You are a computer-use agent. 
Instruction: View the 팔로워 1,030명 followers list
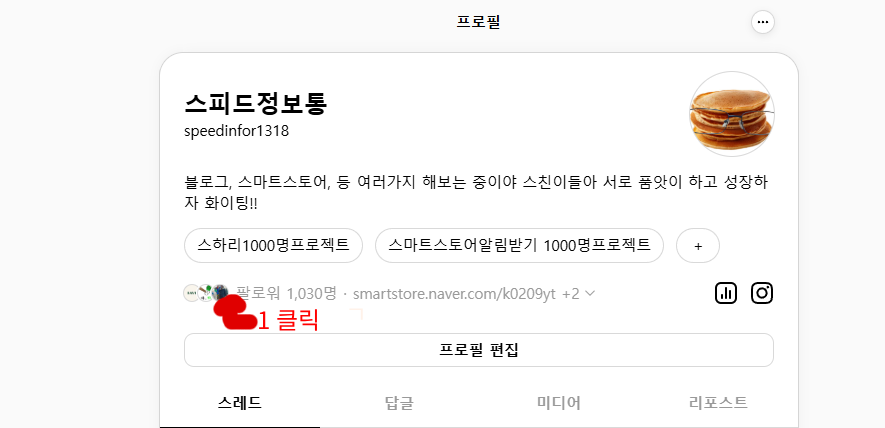point(286,294)
